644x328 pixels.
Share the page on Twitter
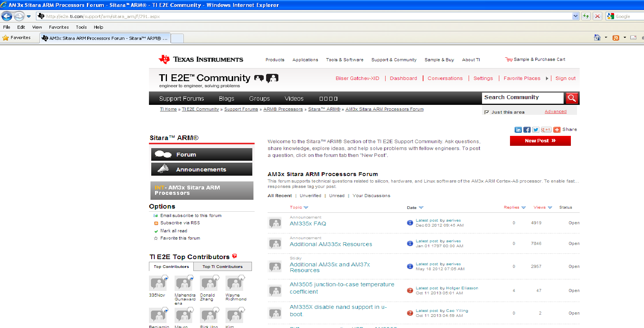(536, 130)
